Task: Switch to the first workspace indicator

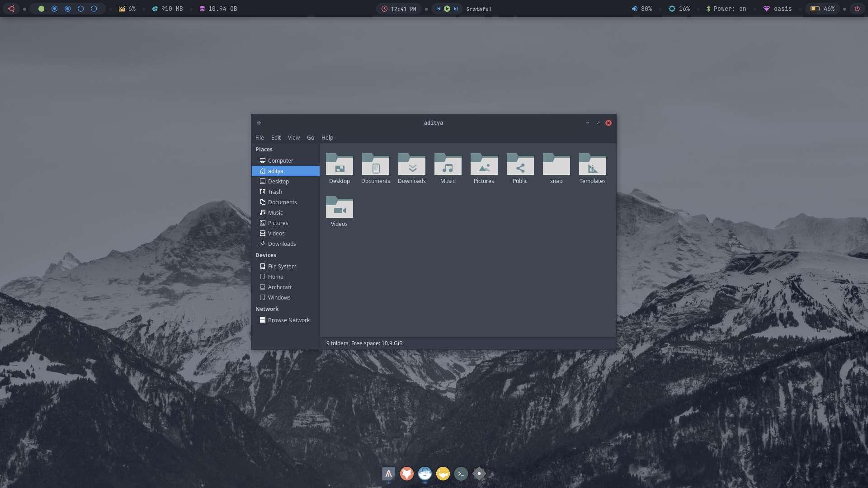Action: (x=41, y=9)
